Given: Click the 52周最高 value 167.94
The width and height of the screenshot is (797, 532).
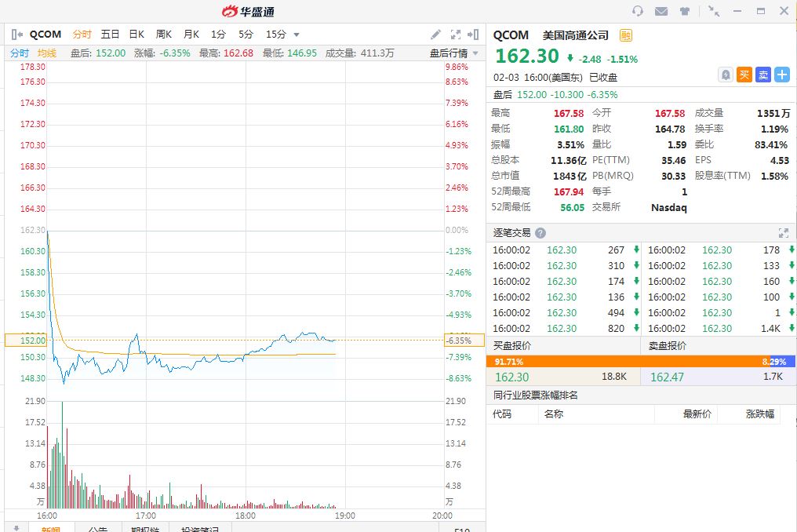Looking at the screenshot, I should [569, 191].
